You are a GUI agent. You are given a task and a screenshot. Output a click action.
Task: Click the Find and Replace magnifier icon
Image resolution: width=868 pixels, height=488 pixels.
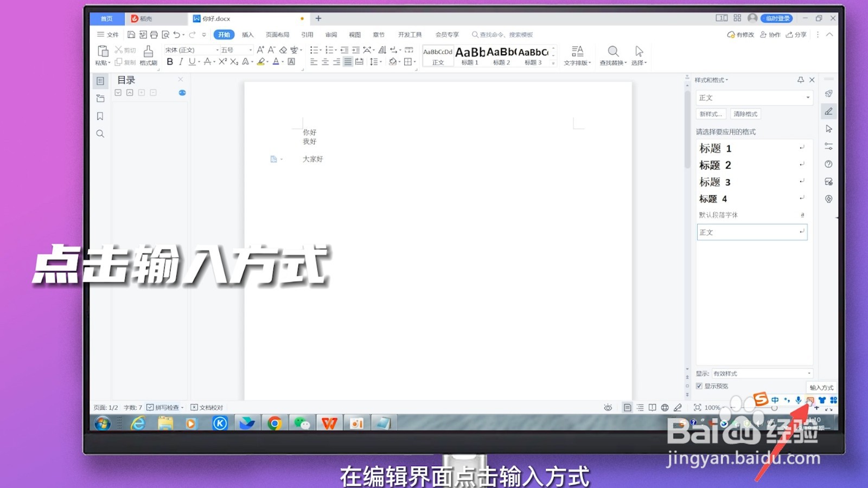pos(613,52)
